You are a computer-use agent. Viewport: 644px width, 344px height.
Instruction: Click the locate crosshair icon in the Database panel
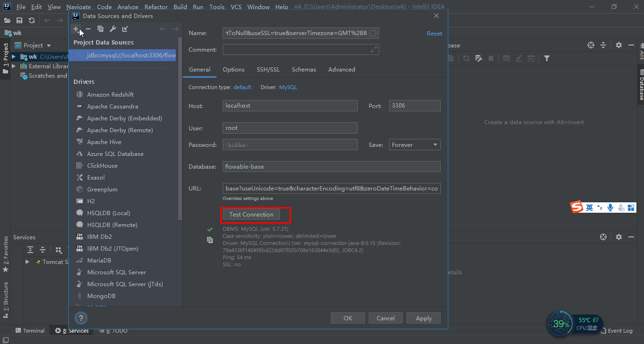[591, 45]
